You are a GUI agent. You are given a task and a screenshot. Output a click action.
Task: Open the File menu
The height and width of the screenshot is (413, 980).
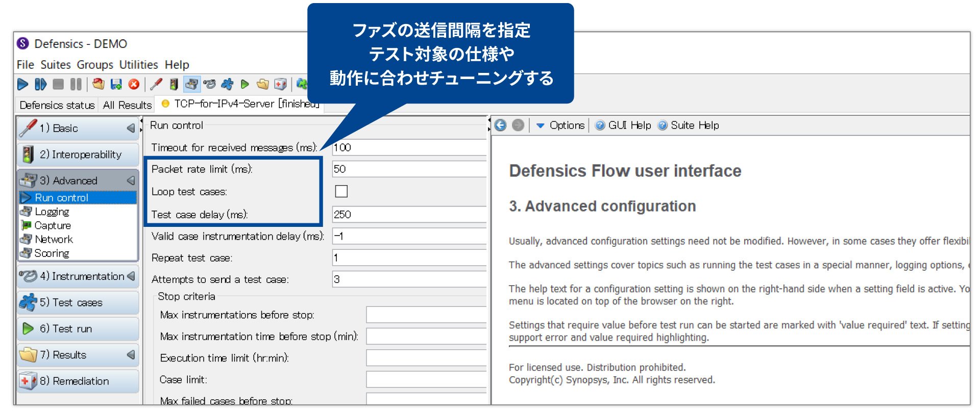pyautogui.click(x=26, y=65)
